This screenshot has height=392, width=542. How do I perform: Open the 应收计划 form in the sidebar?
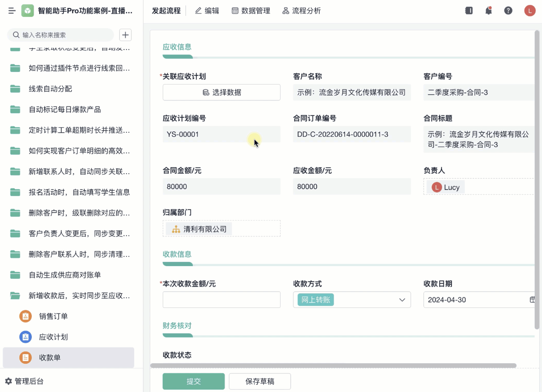[x=53, y=337]
